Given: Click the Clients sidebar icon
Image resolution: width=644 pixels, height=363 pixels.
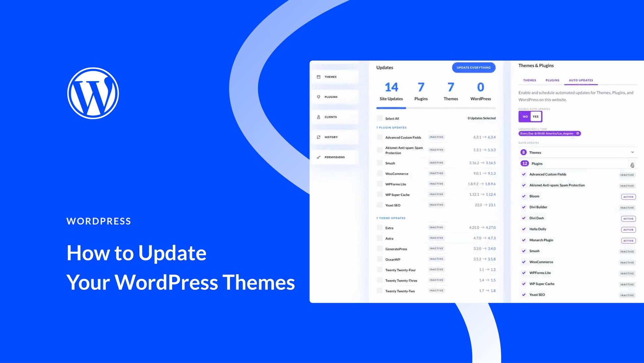Looking at the screenshot, I should click(x=319, y=117).
